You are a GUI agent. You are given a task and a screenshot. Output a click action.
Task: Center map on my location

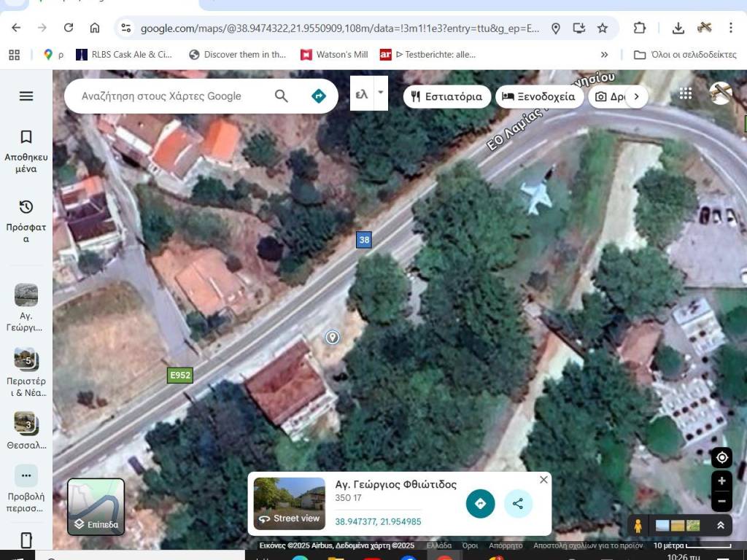[x=721, y=457]
